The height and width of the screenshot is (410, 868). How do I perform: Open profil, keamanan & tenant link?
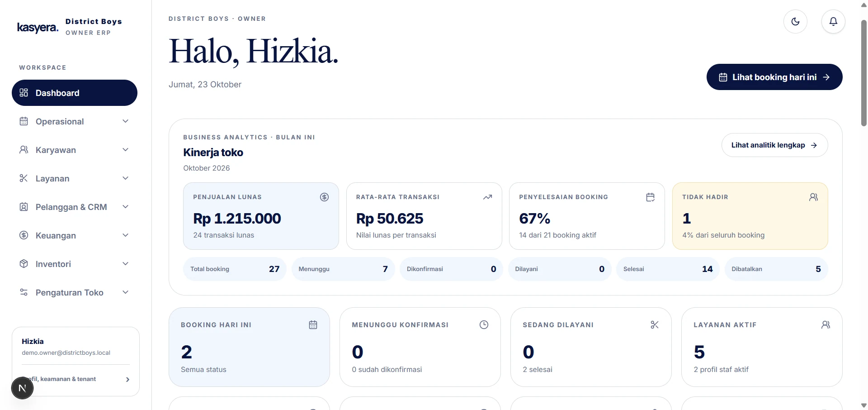75,379
